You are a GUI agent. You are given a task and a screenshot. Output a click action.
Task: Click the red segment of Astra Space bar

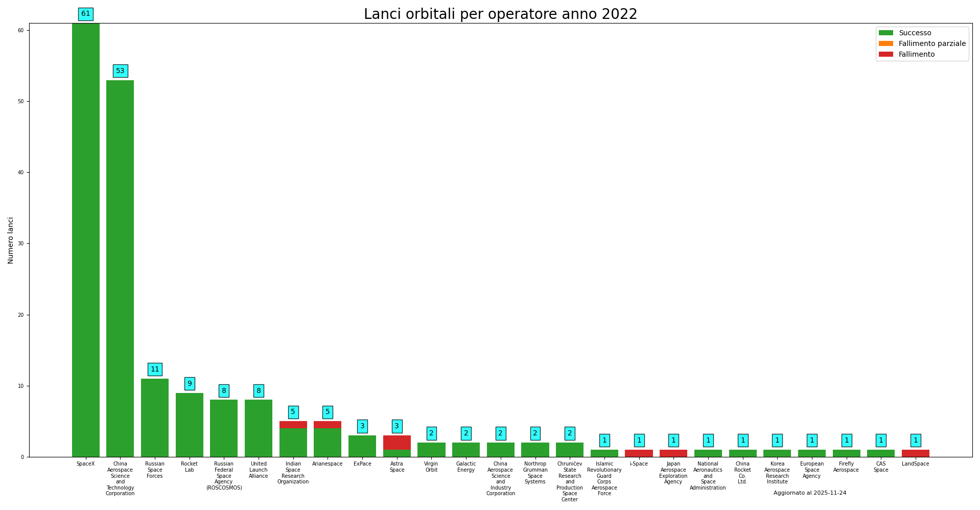coord(397,442)
